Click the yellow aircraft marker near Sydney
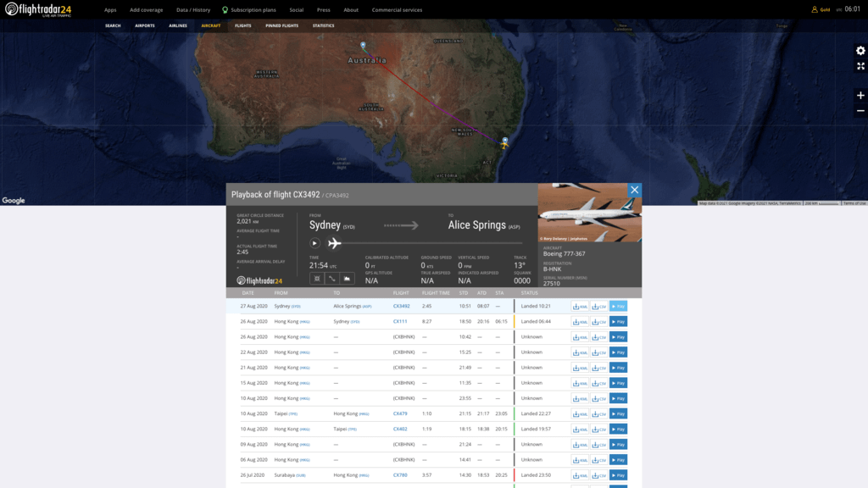868x488 pixels. [x=504, y=144]
